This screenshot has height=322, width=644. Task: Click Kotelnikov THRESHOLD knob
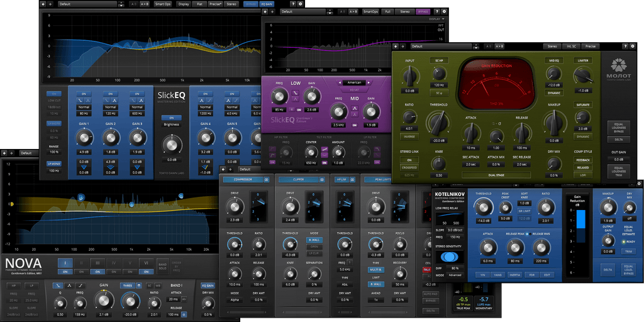(x=484, y=206)
